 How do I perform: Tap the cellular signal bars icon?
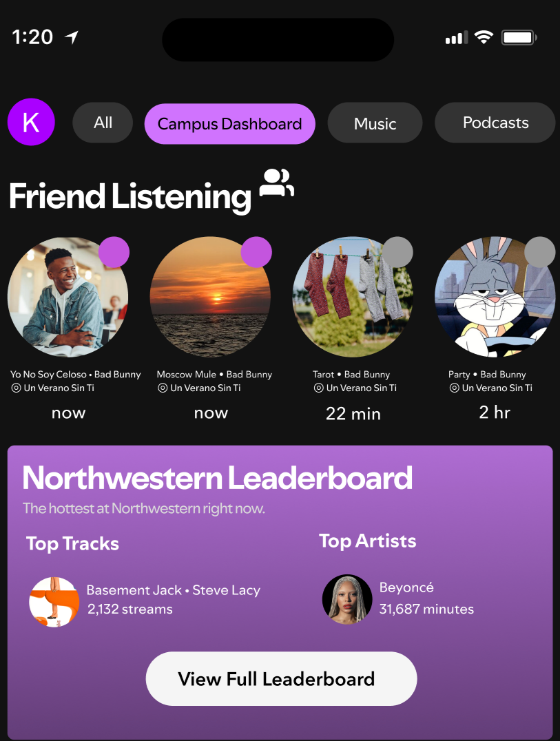click(457, 37)
